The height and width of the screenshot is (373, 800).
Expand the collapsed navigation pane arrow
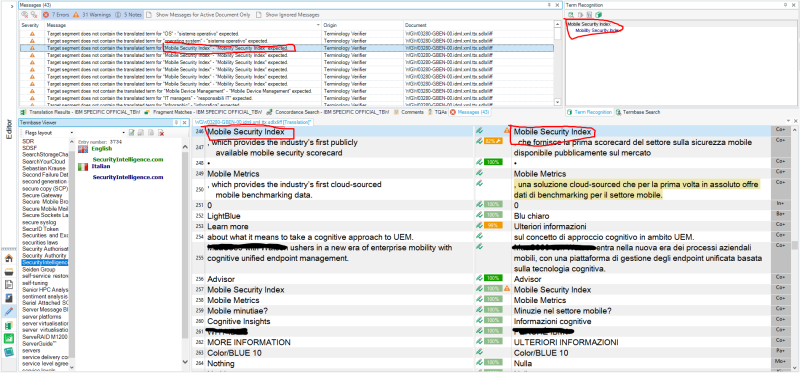point(11,6)
